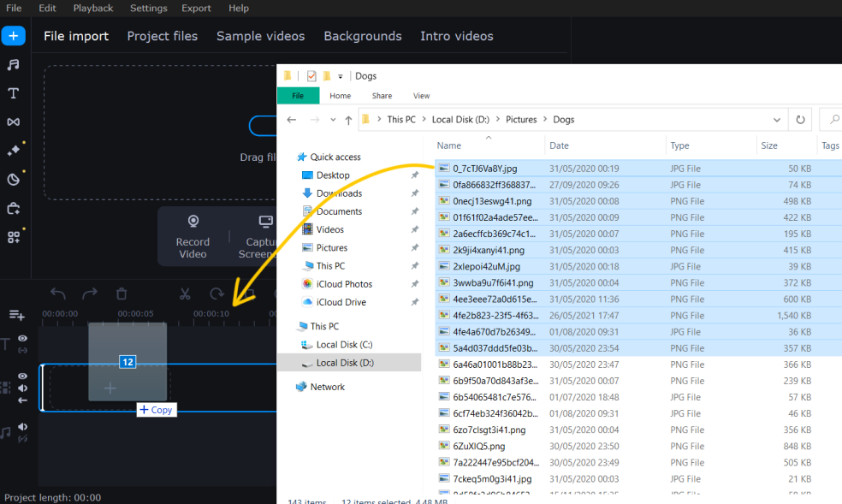Open the Settings menu
Screen dimensions: 842x504
[x=149, y=8]
